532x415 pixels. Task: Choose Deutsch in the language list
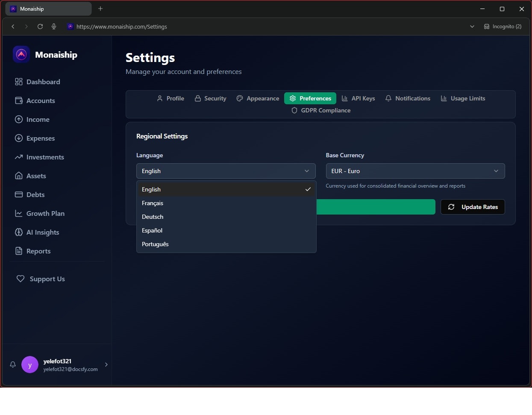[x=226, y=217]
